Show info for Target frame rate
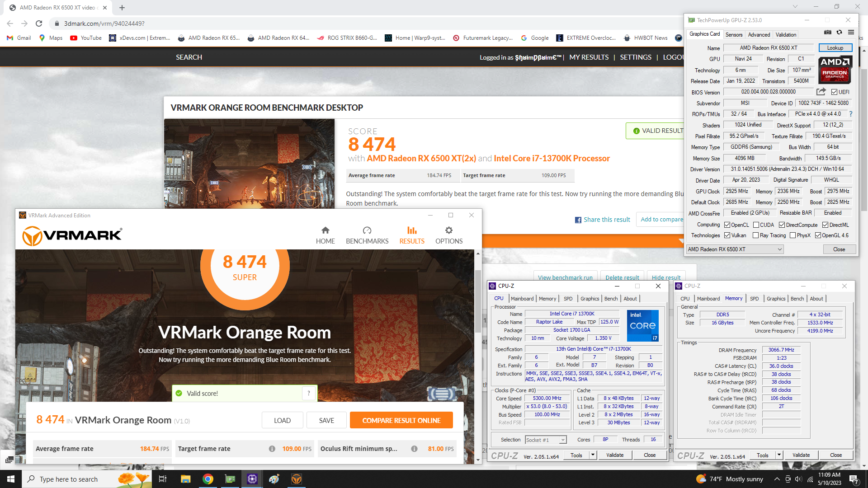 (272, 449)
